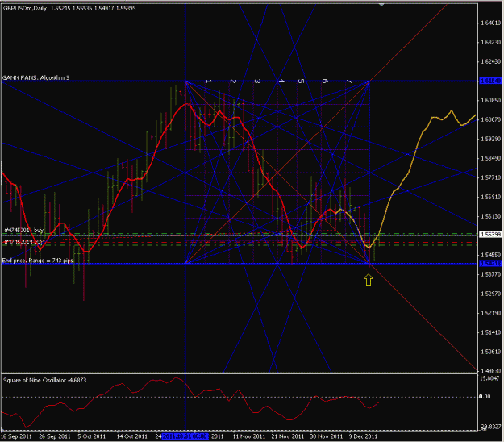Click the 1.57710 price scale value

pyautogui.click(x=490, y=177)
